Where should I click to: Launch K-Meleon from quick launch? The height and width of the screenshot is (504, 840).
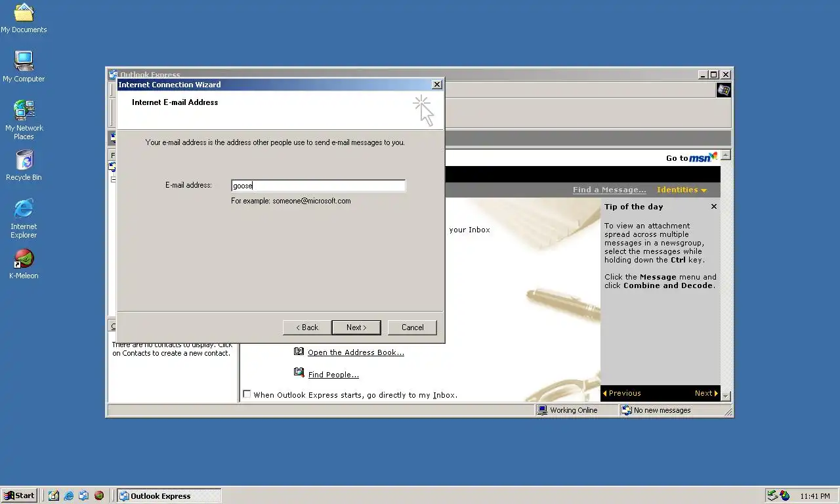[x=99, y=495]
